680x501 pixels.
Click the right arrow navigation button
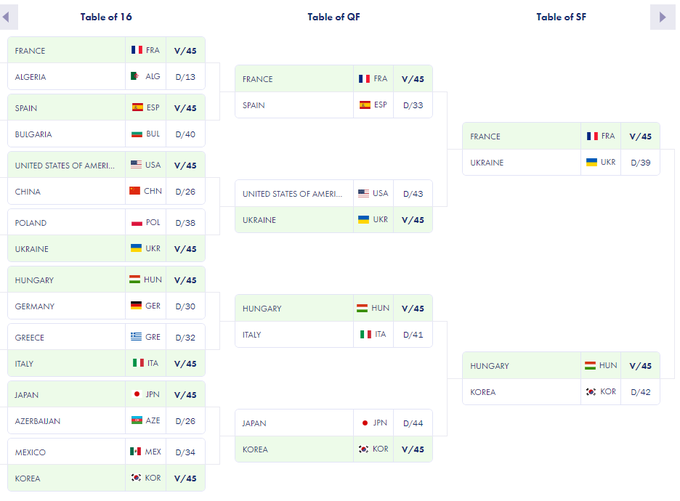(x=662, y=17)
